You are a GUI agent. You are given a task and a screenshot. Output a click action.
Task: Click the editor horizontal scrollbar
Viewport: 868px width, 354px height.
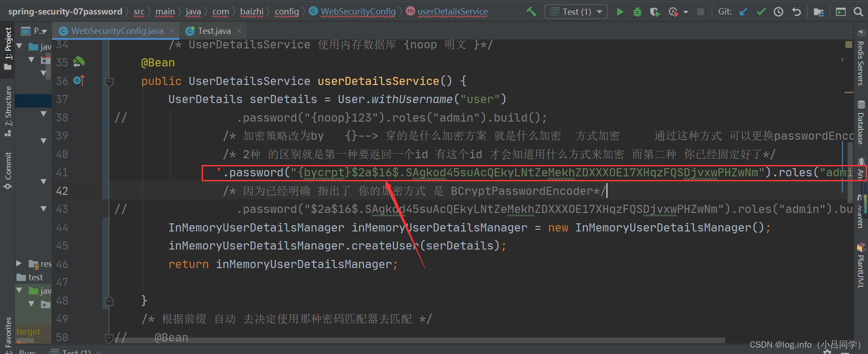coord(420,340)
